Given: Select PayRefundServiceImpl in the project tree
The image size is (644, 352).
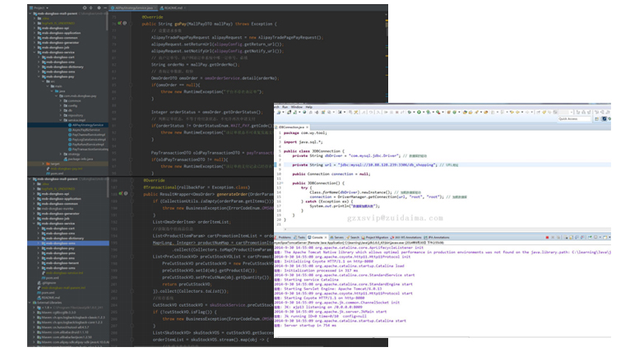Looking at the screenshot, I should (86, 145).
